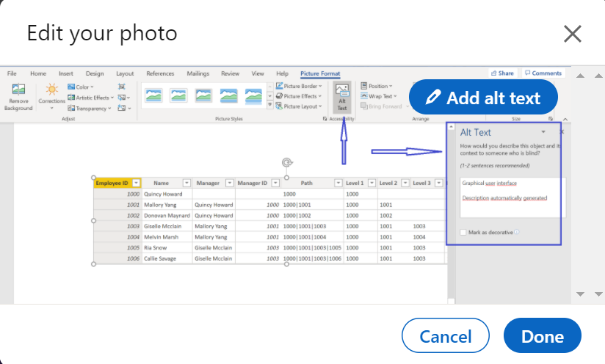Click Compress Pictures icon beside Color

point(122,87)
